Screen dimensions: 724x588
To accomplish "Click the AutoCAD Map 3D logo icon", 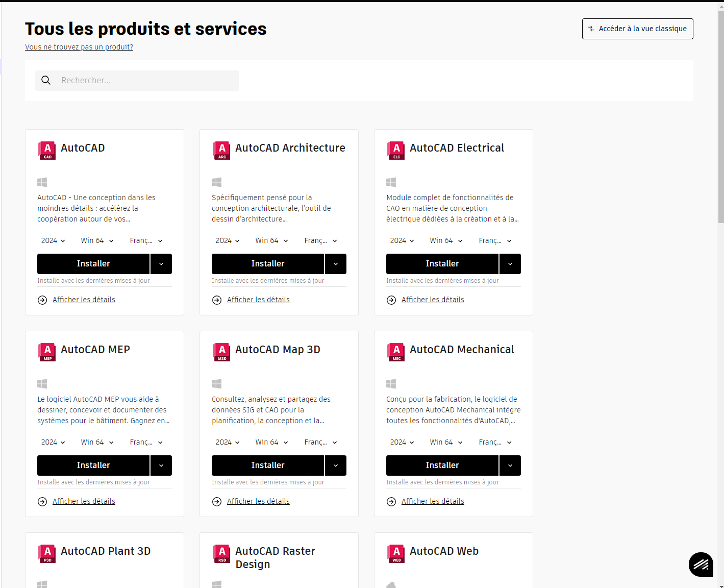I will pyautogui.click(x=221, y=352).
